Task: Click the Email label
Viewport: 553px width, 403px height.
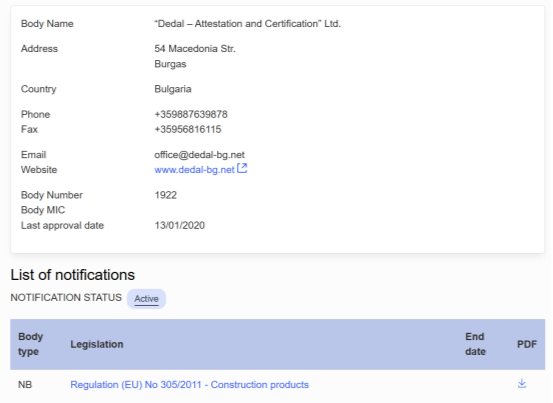Action: (x=34, y=155)
